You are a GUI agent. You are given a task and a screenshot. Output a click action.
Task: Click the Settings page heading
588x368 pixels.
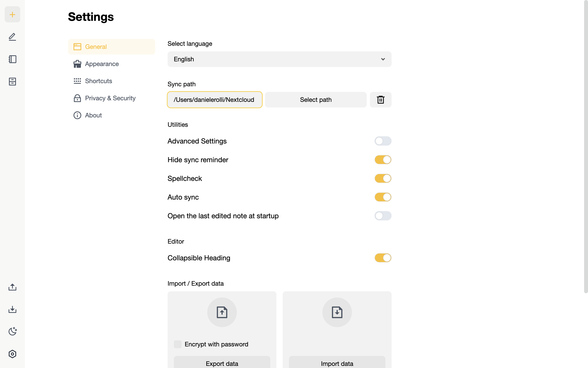91,17
